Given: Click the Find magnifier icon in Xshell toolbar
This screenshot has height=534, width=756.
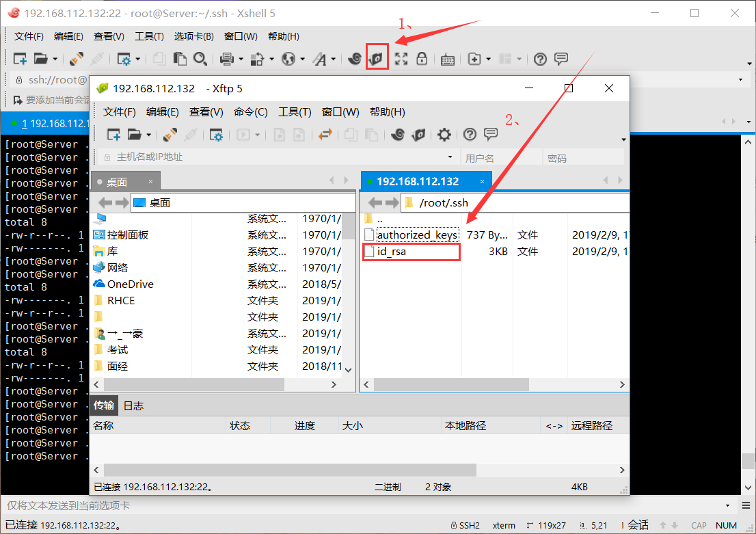Looking at the screenshot, I should pos(200,59).
